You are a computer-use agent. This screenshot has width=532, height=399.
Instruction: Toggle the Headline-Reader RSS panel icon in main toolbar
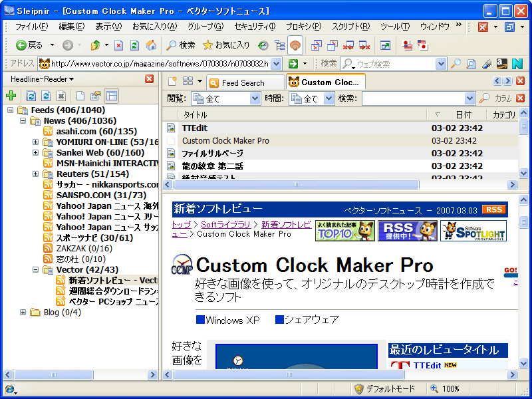pyautogui.click(x=295, y=45)
